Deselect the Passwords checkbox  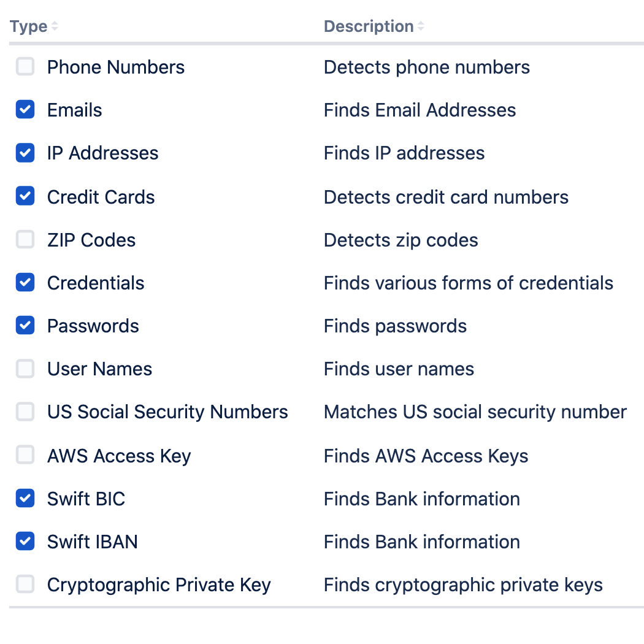point(25,326)
